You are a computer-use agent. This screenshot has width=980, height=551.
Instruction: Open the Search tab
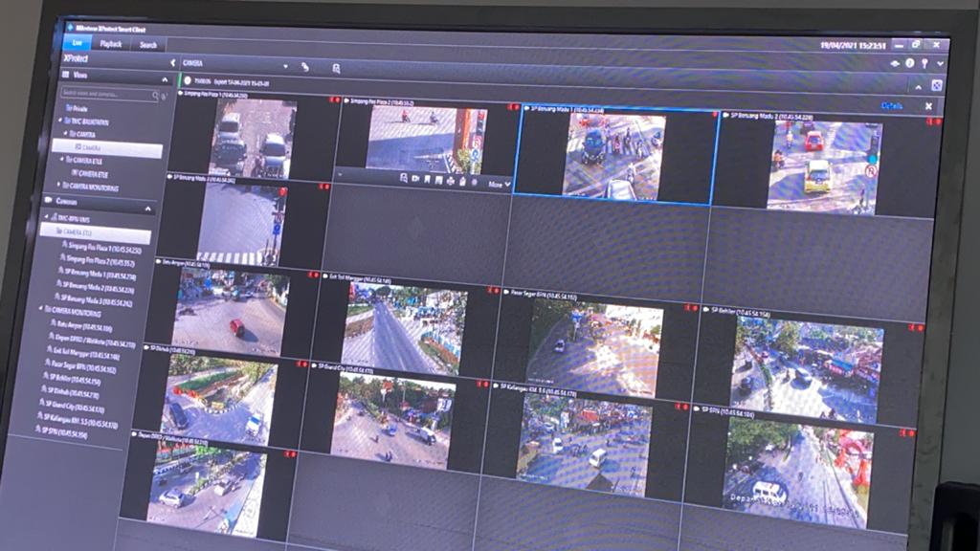(x=148, y=44)
